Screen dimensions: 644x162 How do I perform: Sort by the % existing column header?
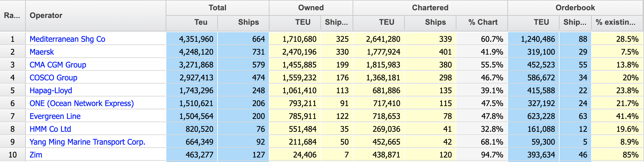(x=615, y=22)
